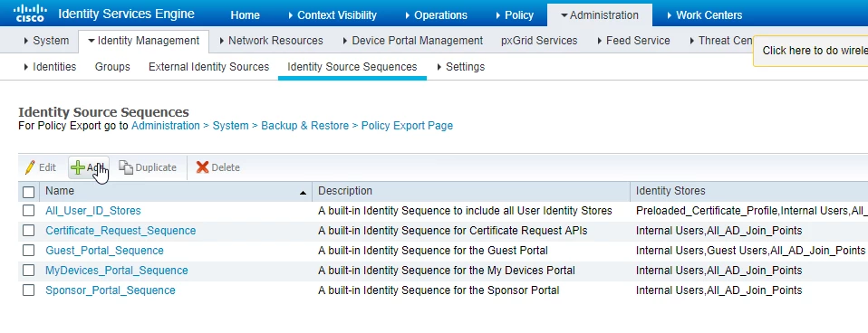868x333 pixels.
Task: Click the Duplicate pages icon
Action: coord(126,167)
